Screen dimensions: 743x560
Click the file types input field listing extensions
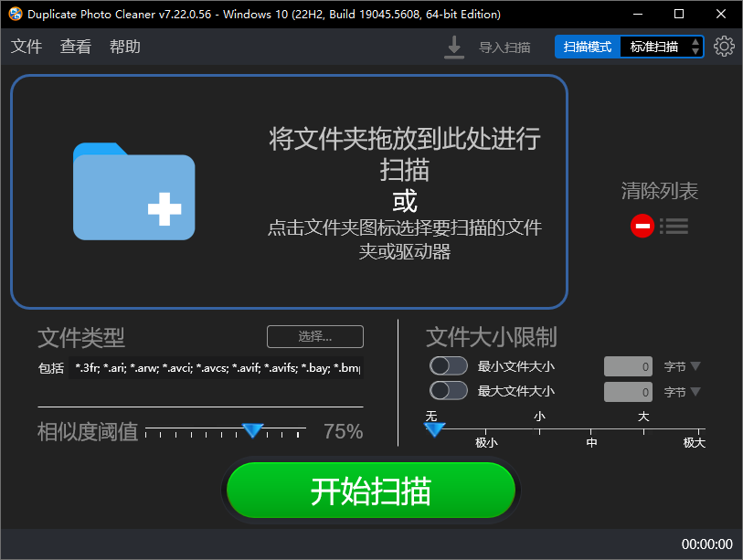coord(219,367)
